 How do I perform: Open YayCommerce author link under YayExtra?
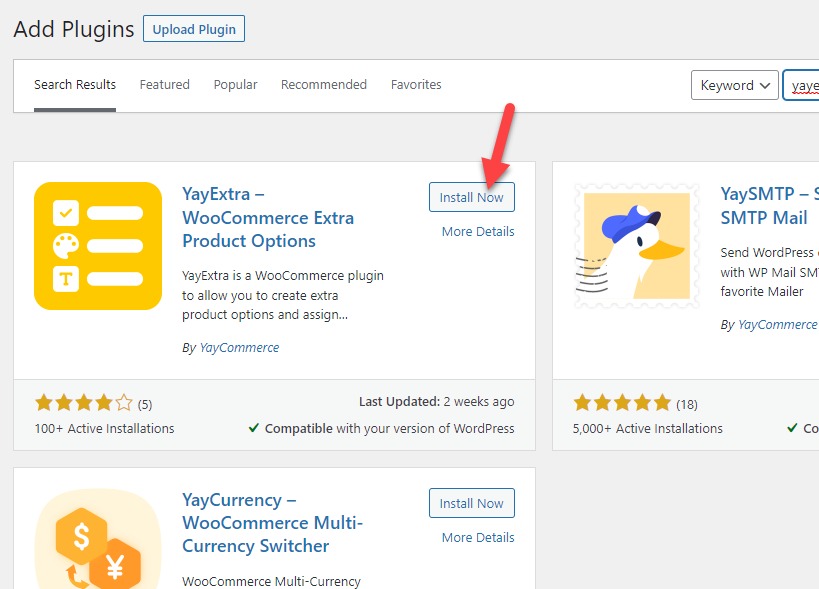pos(239,348)
